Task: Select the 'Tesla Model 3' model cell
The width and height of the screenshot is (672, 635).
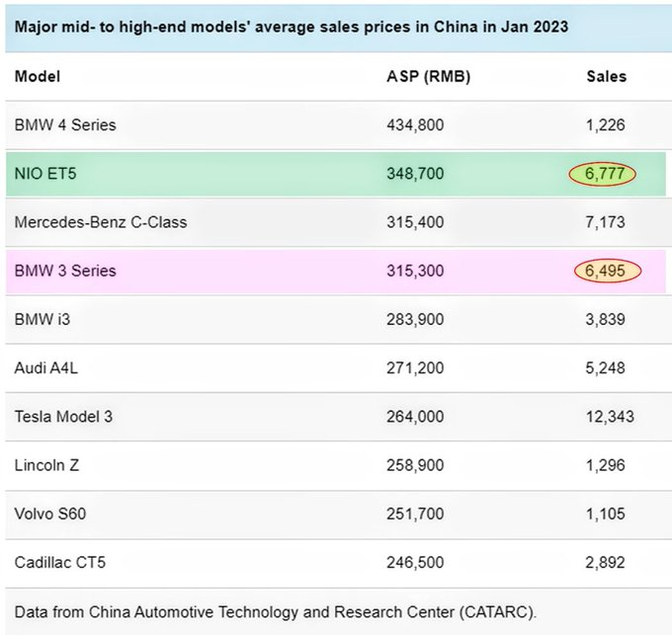Action: (63, 417)
